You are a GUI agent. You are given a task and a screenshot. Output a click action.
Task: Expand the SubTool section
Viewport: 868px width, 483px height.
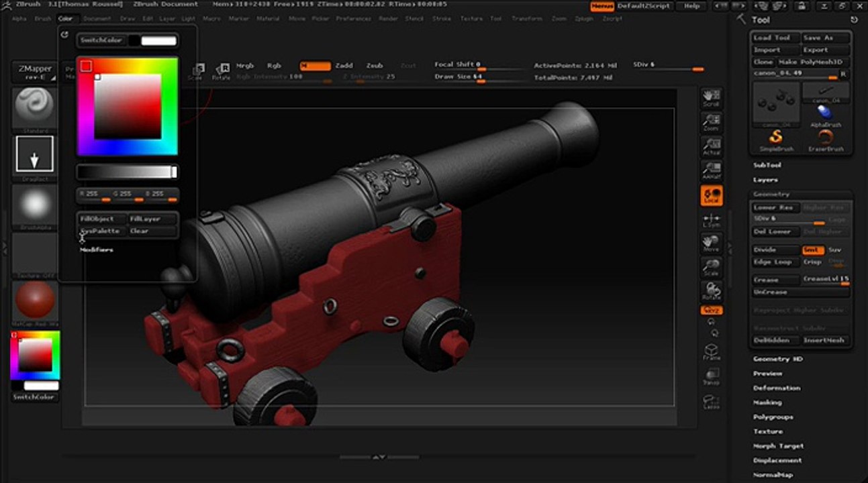767,165
